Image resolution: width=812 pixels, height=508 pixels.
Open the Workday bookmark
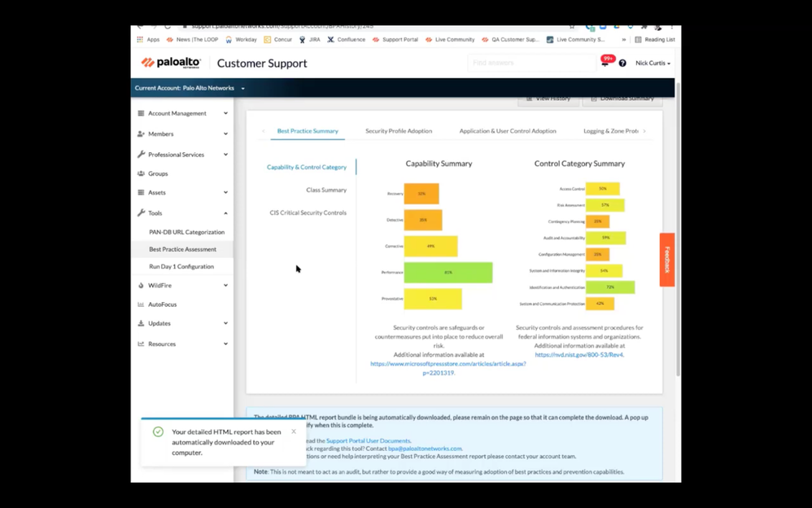[x=241, y=39]
